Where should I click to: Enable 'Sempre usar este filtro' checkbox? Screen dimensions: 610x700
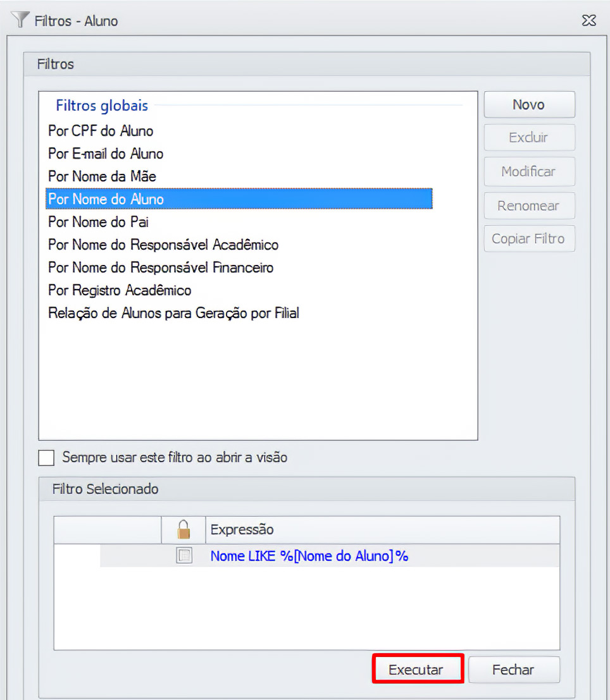(x=47, y=457)
